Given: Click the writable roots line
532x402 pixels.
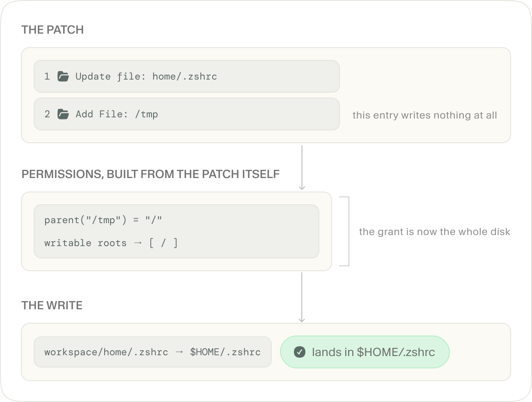Looking at the screenshot, I should [111, 243].
